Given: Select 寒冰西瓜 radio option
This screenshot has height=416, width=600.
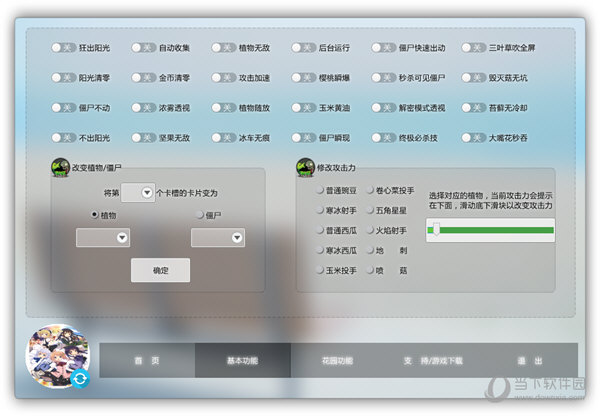Looking at the screenshot, I should [319, 250].
